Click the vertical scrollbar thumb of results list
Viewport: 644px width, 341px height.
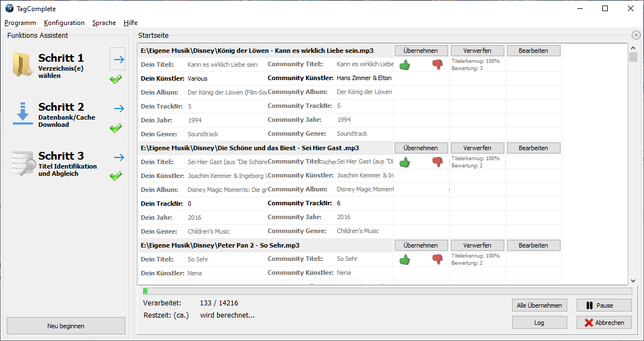[633, 57]
